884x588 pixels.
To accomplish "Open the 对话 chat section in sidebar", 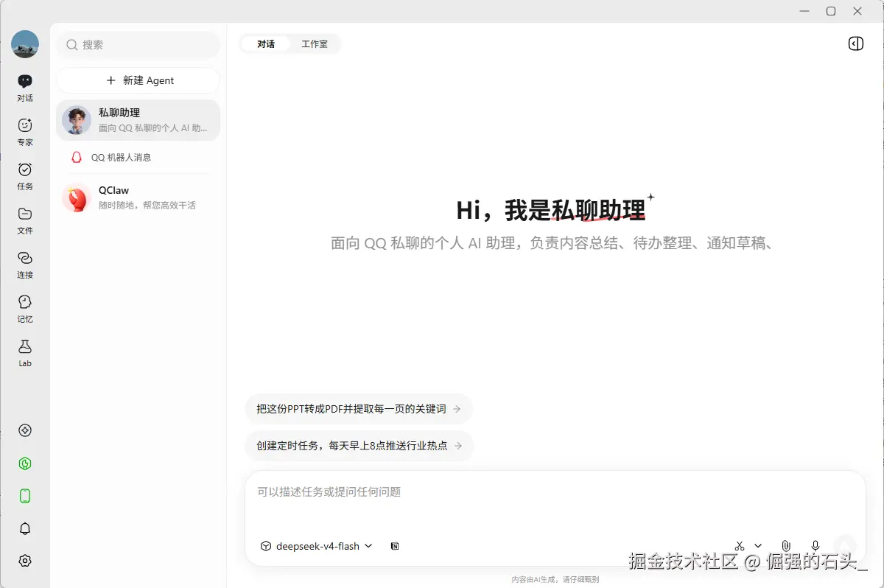I will [x=25, y=87].
